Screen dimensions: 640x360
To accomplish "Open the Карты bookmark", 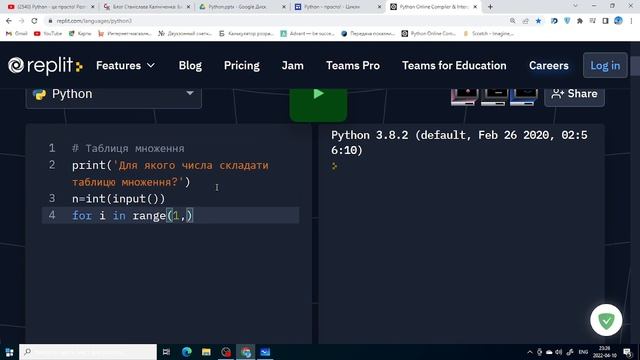I will click(80, 33).
